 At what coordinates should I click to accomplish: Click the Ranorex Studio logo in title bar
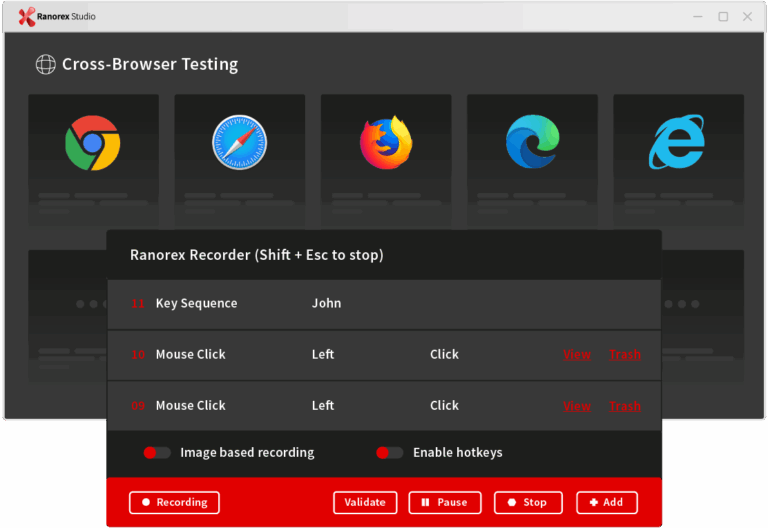pos(57,17)
